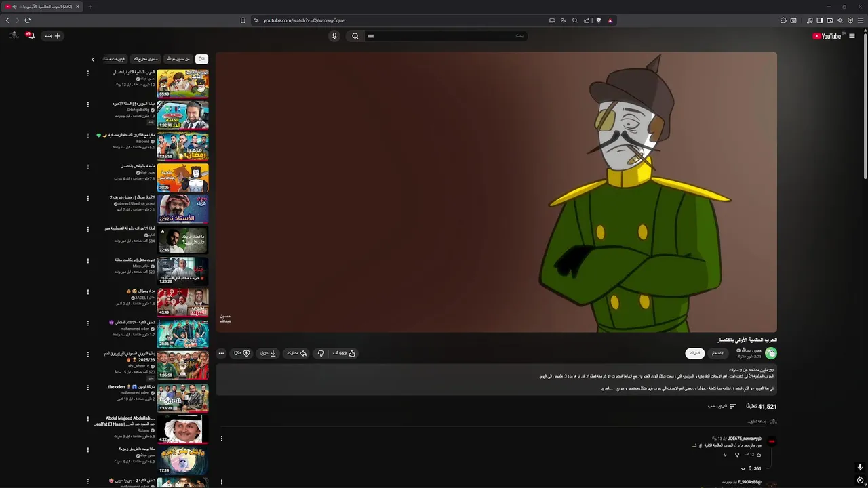
Task: Subscribe to the channel
Action: 695,353
